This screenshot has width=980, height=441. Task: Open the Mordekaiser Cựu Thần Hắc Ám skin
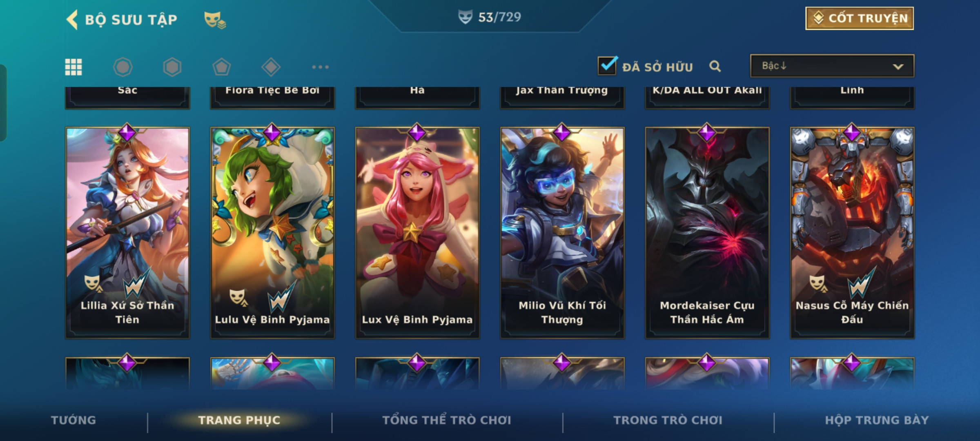(707, 233)
